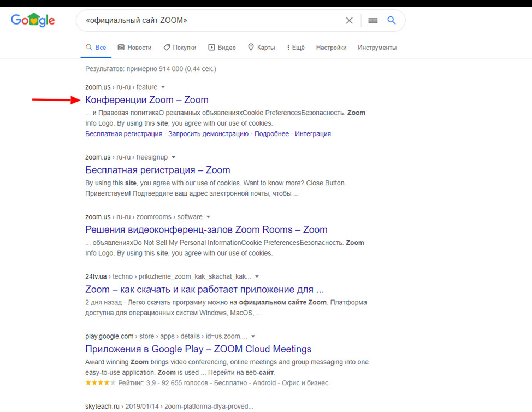Open Инструменты
532x412 pixels.
377,48
